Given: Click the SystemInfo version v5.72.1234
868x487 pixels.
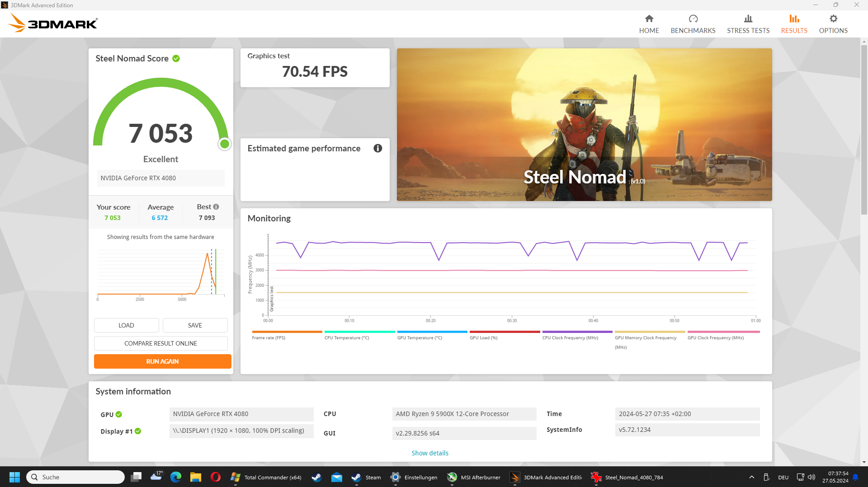Looking at the screenshot, I should [x=687, y=430].
